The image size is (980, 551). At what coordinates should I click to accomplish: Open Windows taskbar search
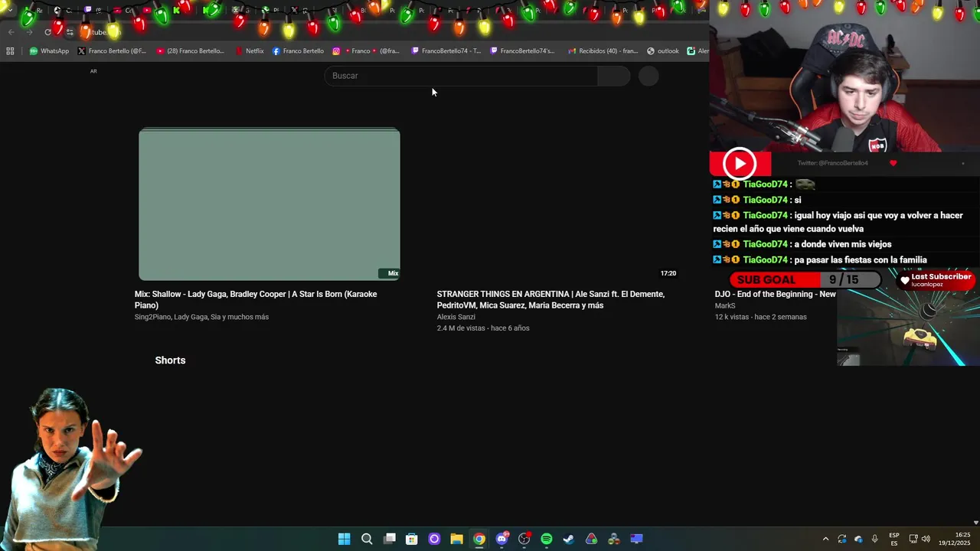tap(367, 539)
